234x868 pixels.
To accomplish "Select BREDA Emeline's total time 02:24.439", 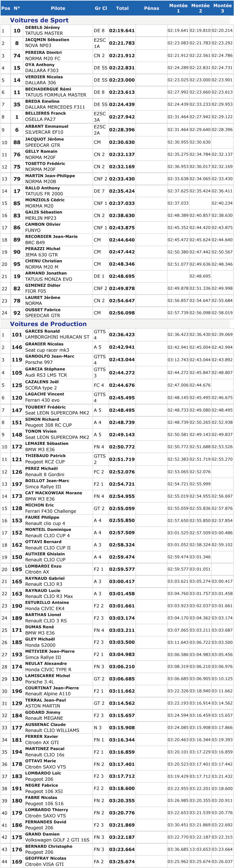I will (x=122, y=105).
